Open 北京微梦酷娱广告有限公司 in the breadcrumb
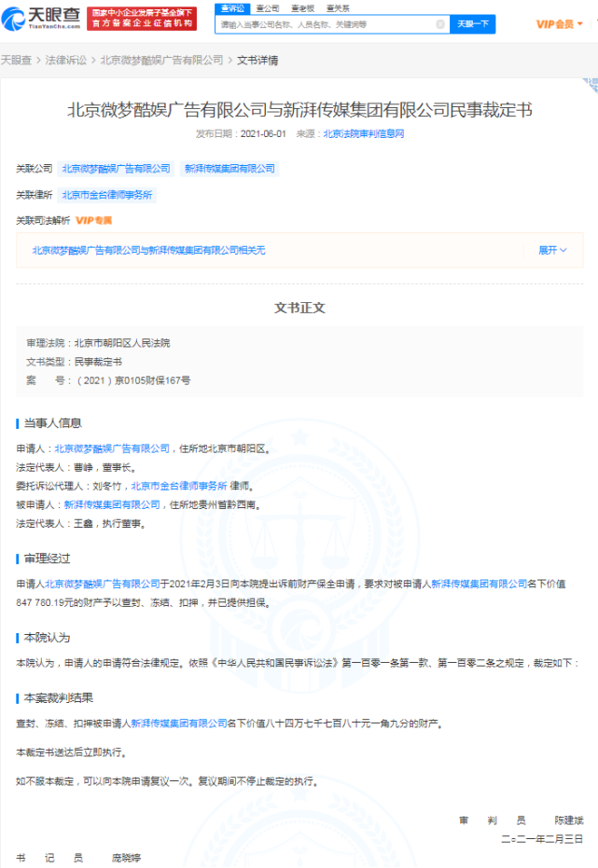The width and height of the screenshot is (598, 868). click(161, 61)
